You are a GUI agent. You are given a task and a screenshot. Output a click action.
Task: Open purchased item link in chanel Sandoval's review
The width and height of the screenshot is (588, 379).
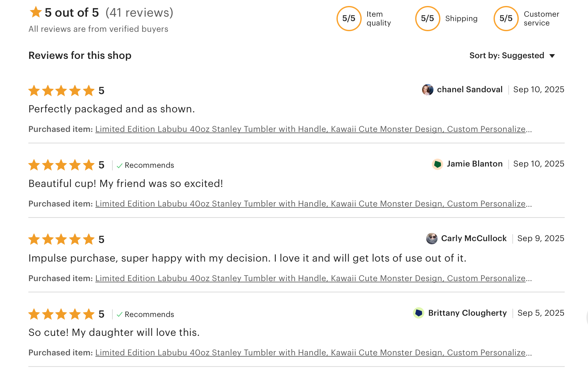pos(313,129)
